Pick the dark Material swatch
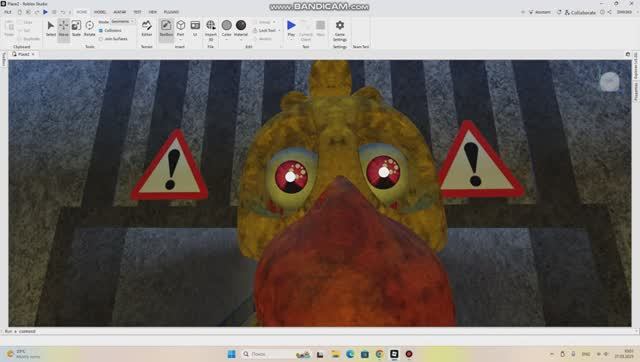Image resolution: width=640 pixels, height=362 pixels. click(x=241, y=25)
